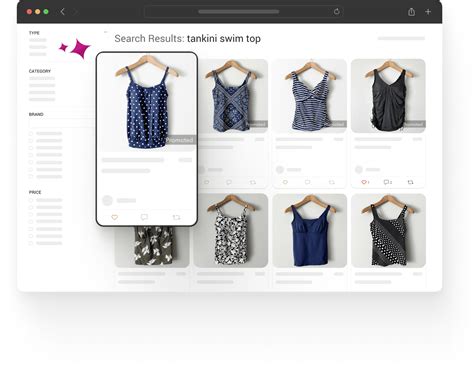
Task: Open a new tab with the plus icon
Action: (x=428, y=12)
